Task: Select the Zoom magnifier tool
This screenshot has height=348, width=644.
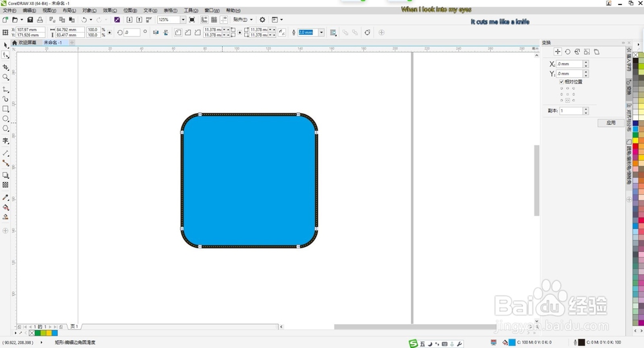Action: coord(6,77)
